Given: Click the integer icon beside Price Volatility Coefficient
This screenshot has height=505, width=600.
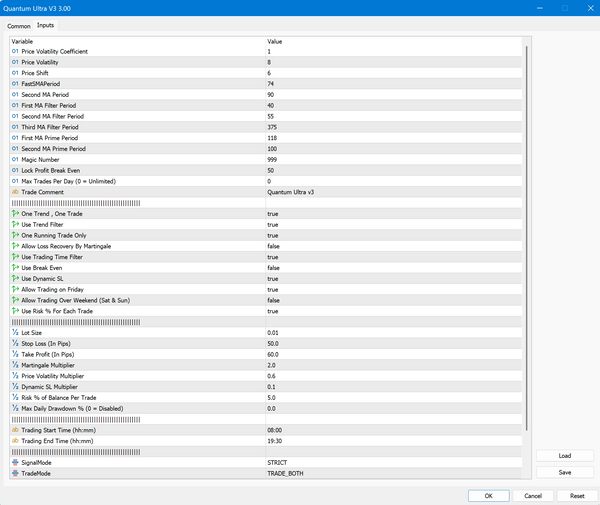Looking at the screenshot, I should [15, 51].
